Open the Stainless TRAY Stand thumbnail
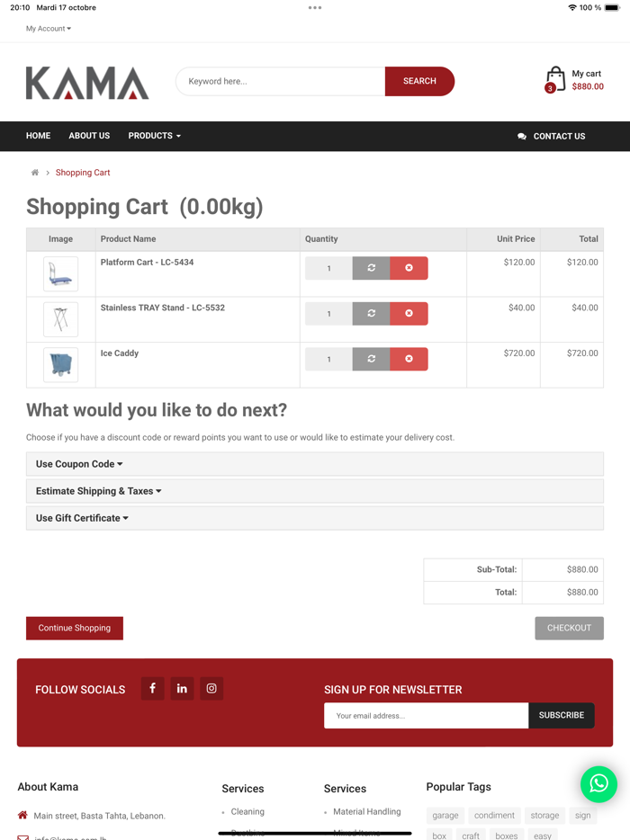Screen dimensions: 630x840 tap(60, 319)
